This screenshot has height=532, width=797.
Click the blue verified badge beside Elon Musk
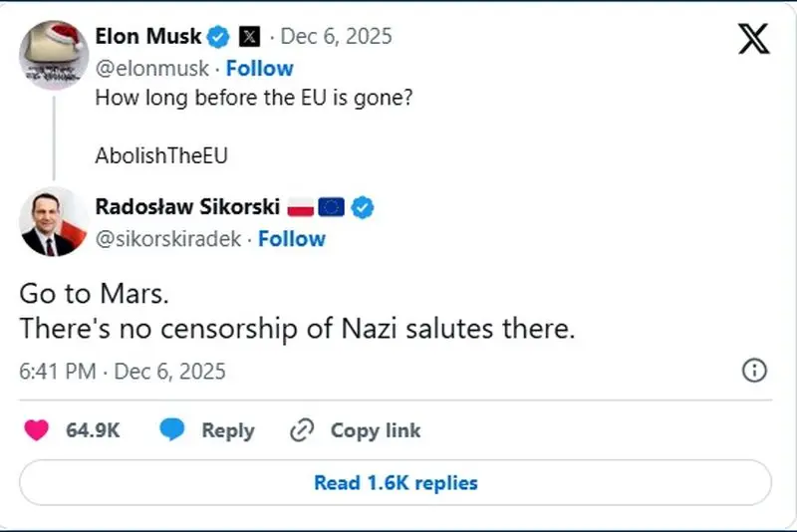pos(219,37)
